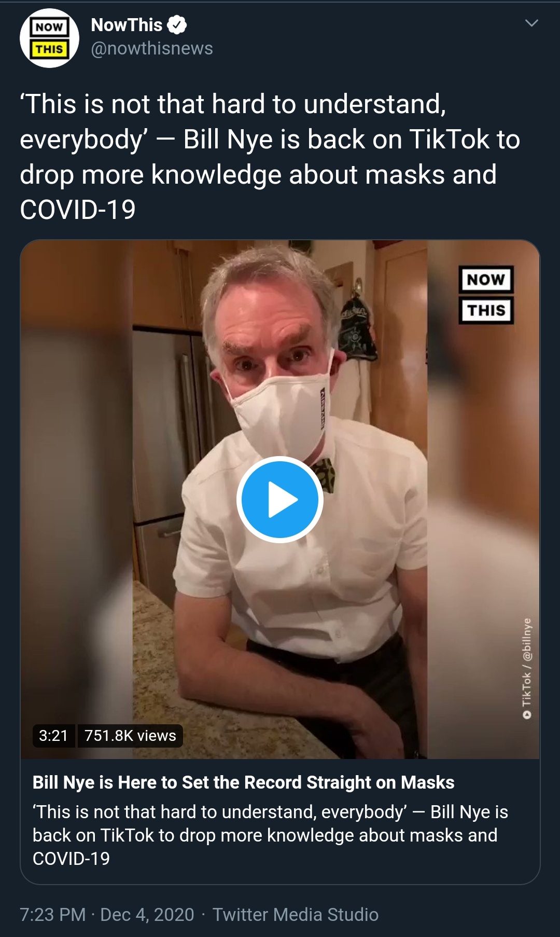This screenshot has height=937, width=560.
Task: Open the Dec 4, 2020 date link
Action: click(x=147, y=914)
